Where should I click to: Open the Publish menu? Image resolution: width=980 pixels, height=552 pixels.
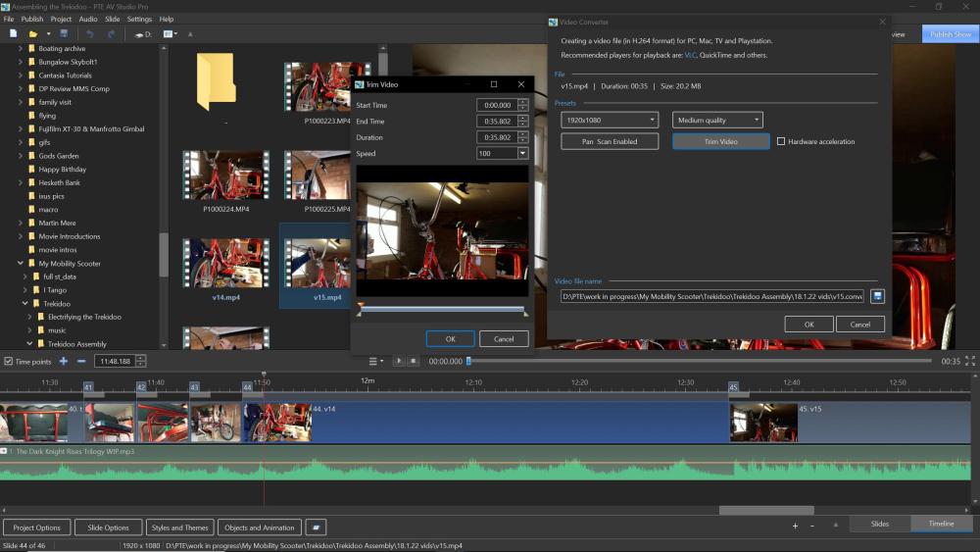coord(32,19)
